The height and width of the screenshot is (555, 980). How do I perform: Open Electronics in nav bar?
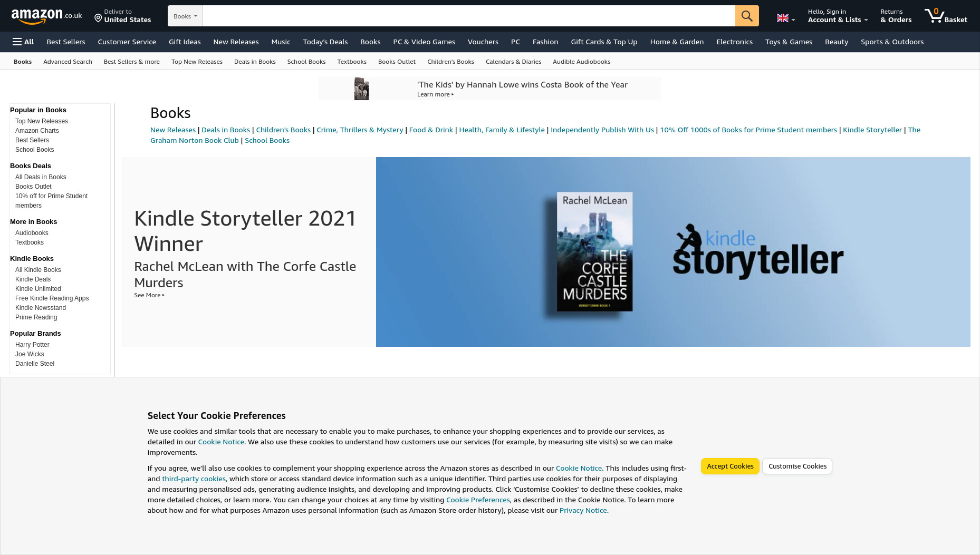[x=734, y=42]
